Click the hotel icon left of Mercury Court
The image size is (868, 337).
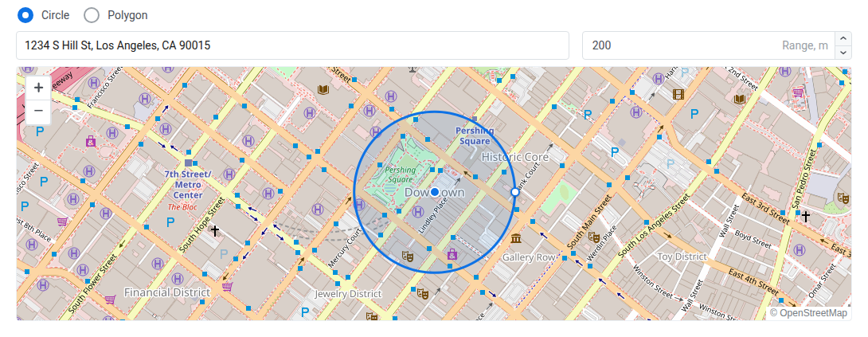pos(317,210)
